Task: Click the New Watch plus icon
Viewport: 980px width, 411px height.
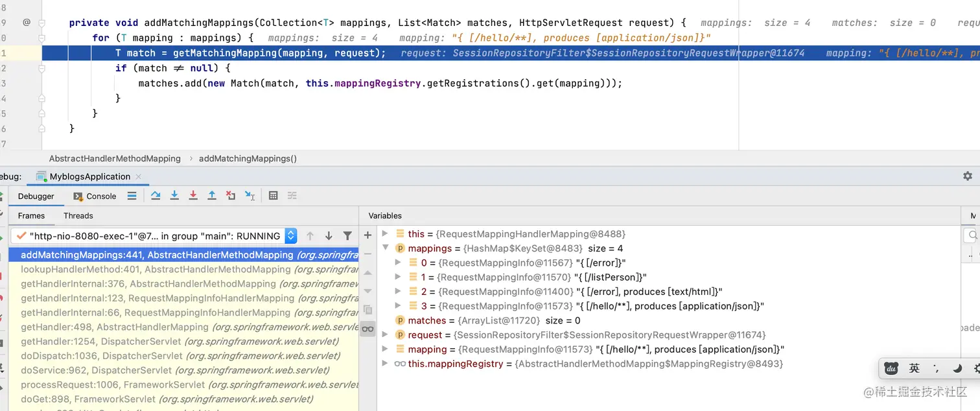Action: click(367, 235)
